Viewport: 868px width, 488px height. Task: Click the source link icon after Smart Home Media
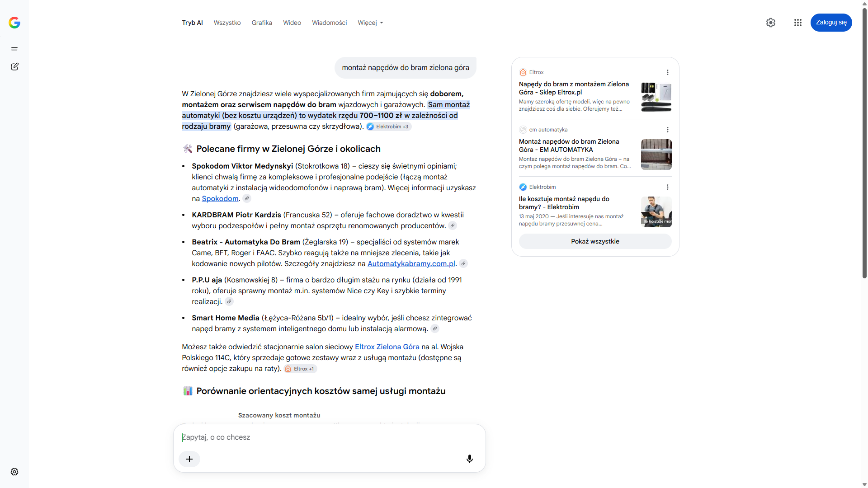click(435, 328)
